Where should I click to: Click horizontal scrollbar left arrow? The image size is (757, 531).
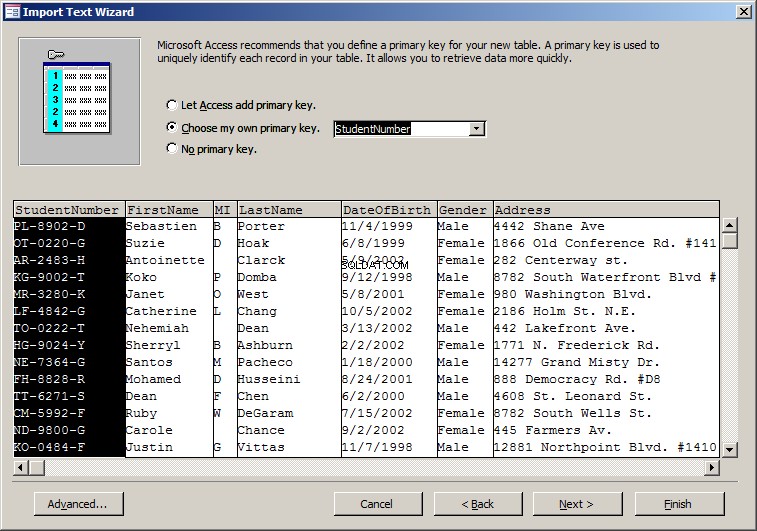coord(20,467)
